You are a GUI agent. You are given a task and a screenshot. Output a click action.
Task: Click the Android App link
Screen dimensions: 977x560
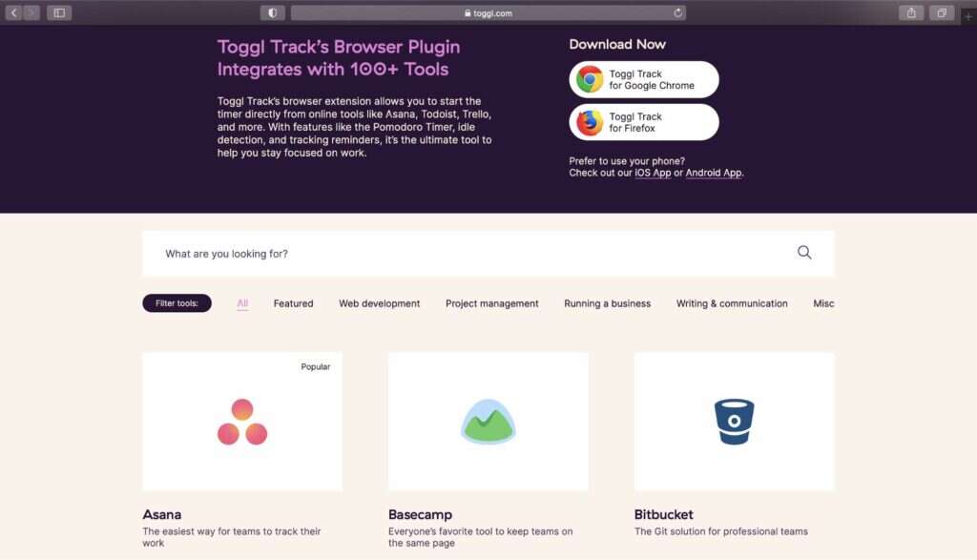point(713,173)
